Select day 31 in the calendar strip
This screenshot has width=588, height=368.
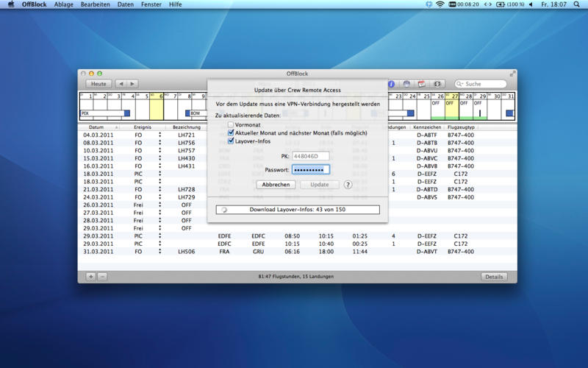tap(508, 106)
